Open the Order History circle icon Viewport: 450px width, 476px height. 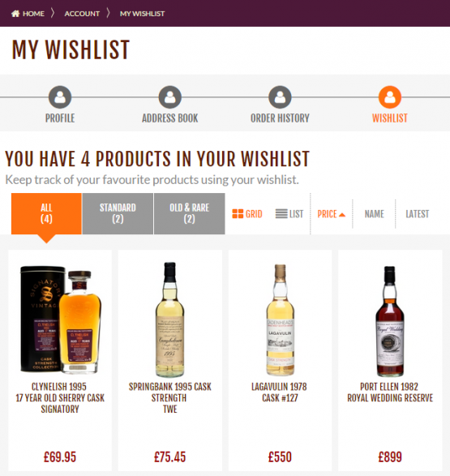tap(280, 97)
